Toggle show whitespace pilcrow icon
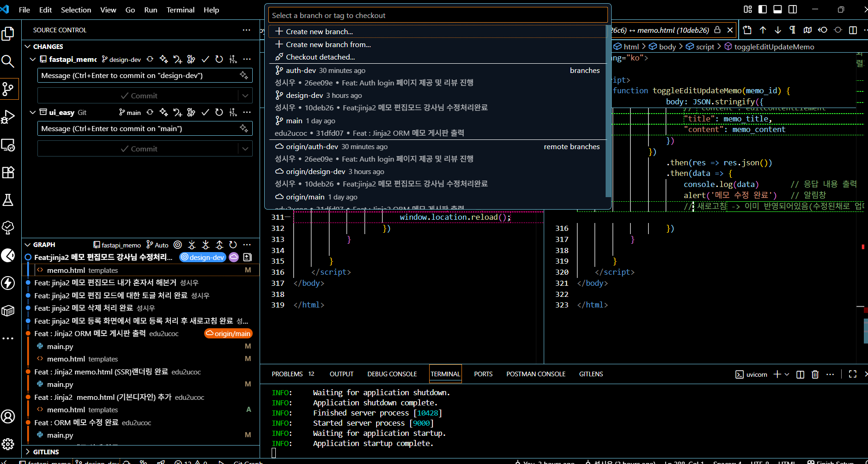The width and height of the screenshot is (868, 464). click(x=793, y=30)
